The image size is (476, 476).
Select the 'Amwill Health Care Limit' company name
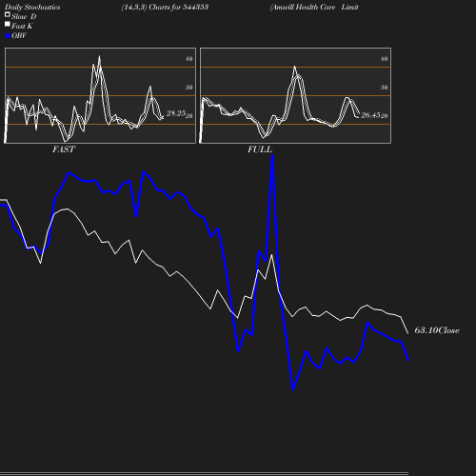(x=314, y=7)
